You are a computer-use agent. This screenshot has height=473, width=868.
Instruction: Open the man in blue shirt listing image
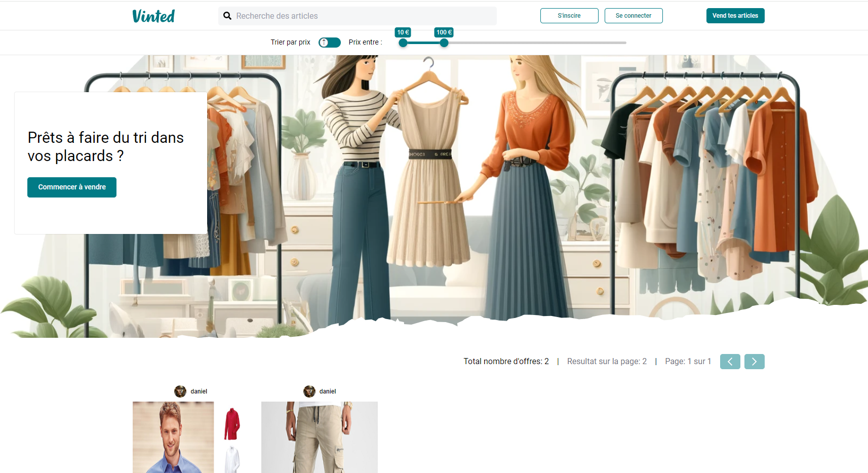173,437
